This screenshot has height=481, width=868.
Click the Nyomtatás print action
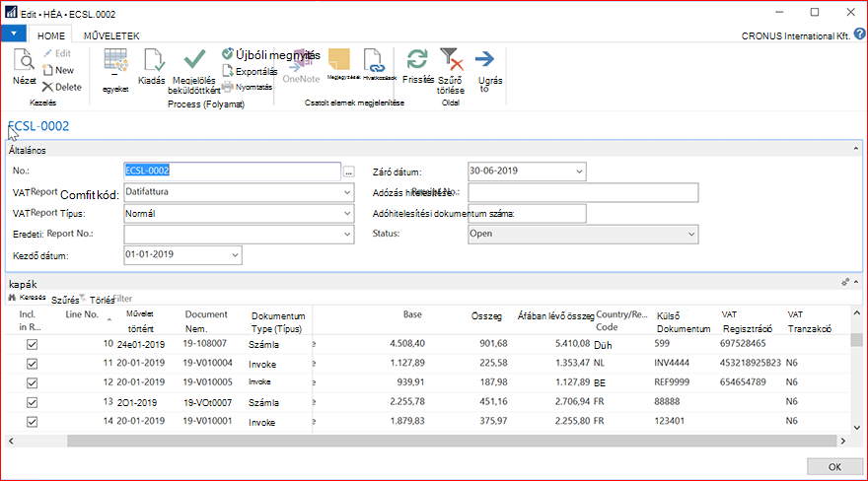coord(247,87)
